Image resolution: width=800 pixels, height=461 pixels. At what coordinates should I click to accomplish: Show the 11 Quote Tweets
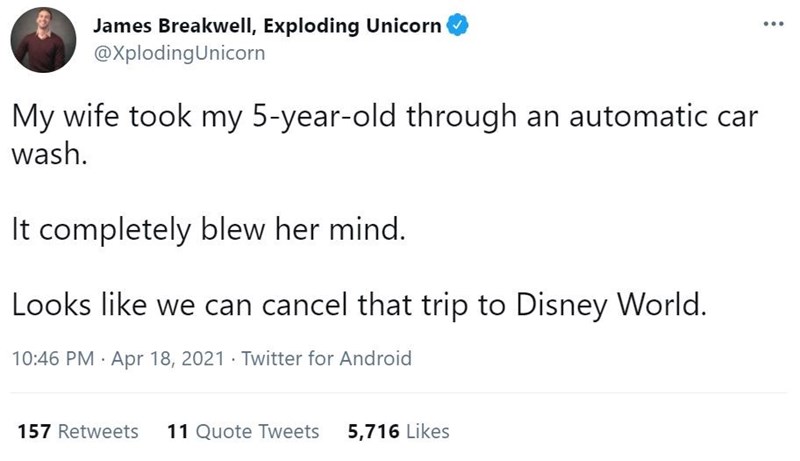pos(243,431)
